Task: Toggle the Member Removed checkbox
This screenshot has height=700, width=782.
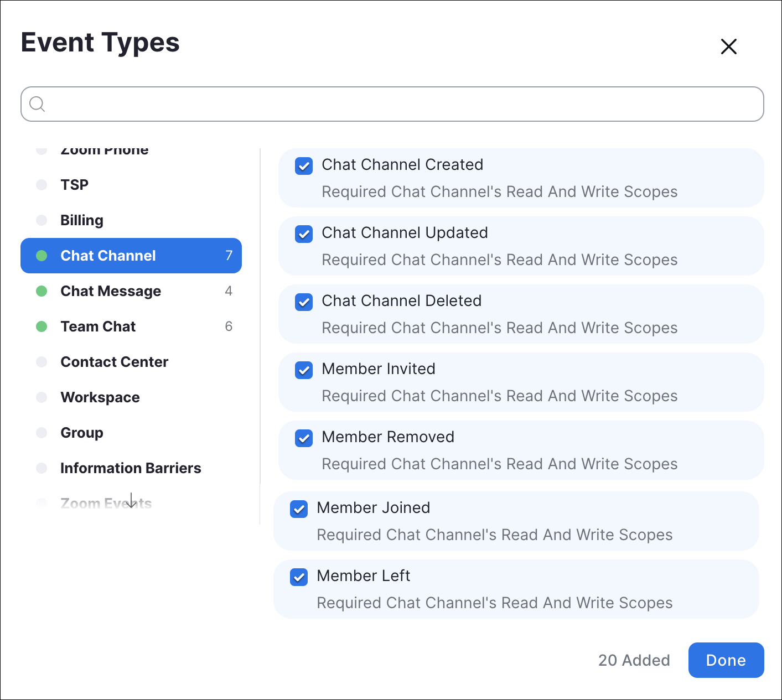Action: point(304,438)
